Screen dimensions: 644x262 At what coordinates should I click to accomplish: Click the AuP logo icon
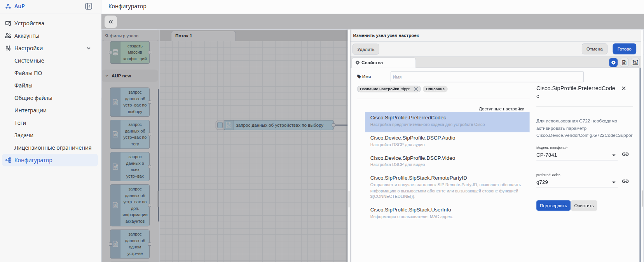tap(8, 6)
